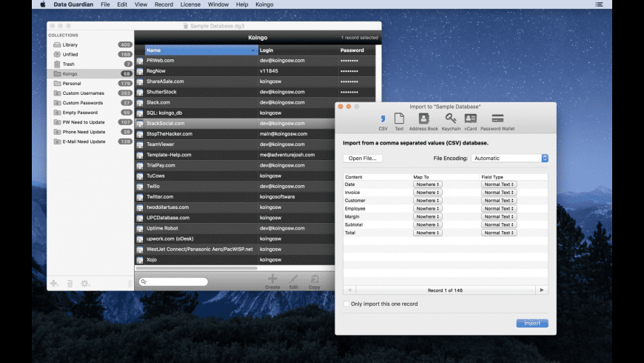
Task: Select the CSV import source icon
Action: (383, 119)
